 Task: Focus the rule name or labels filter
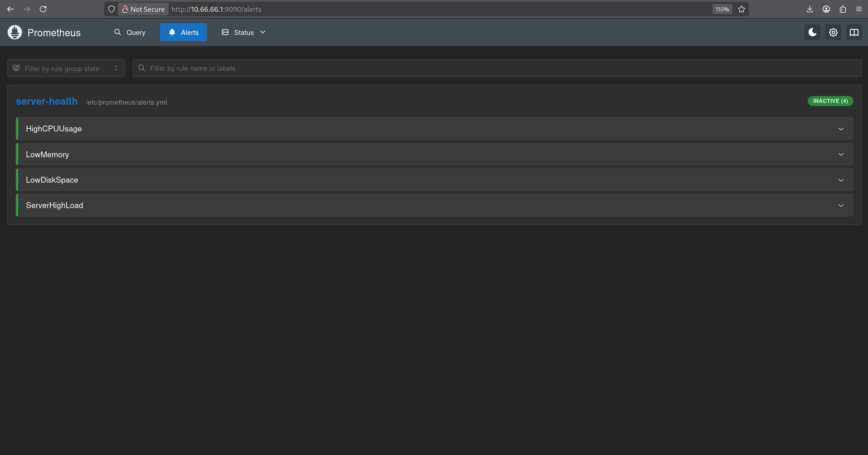pyautogui.click(x=497, y=68)
